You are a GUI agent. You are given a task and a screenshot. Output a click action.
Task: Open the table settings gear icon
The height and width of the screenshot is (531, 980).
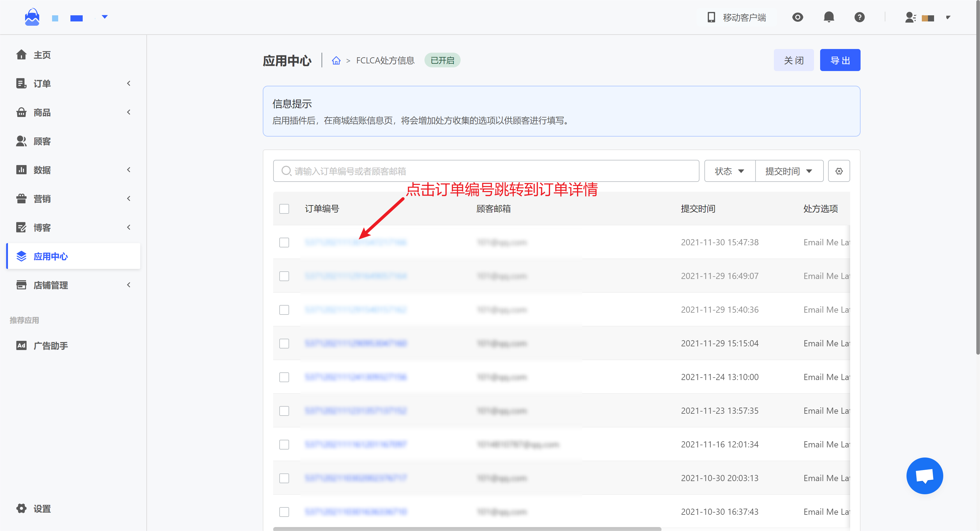(x=839, y=171)
